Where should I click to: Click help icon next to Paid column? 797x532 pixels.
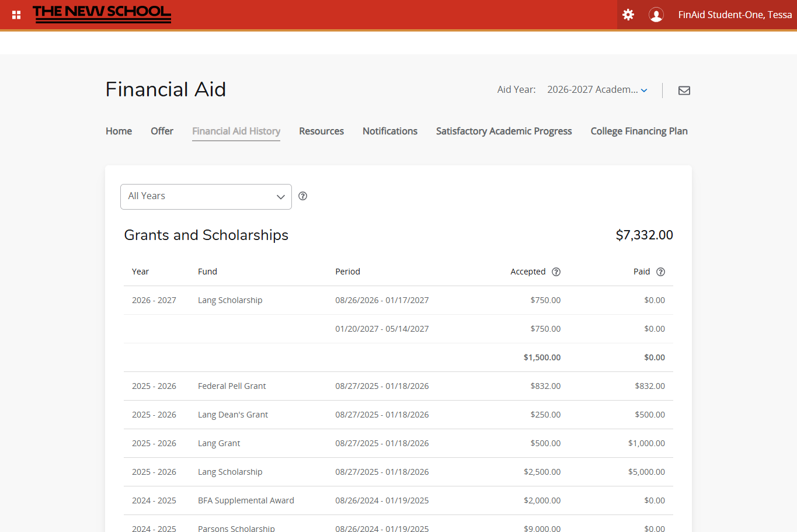pos(660,272)
